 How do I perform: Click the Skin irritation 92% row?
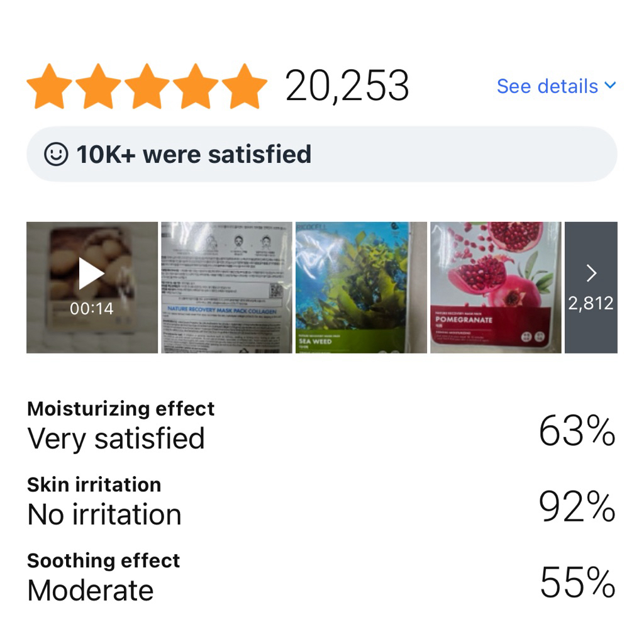[322, 502]
